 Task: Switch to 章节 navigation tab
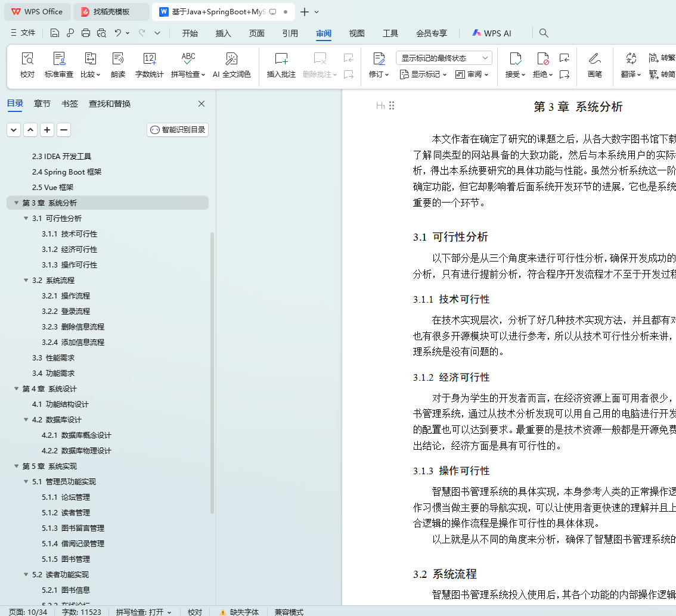[x=42, y=104]
